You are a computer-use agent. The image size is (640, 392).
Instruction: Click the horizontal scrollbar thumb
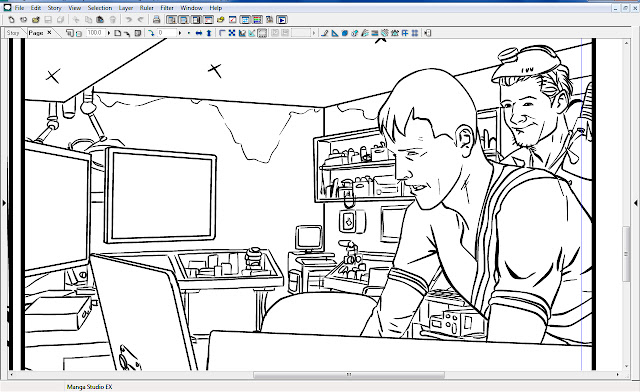tap(349, 374)
